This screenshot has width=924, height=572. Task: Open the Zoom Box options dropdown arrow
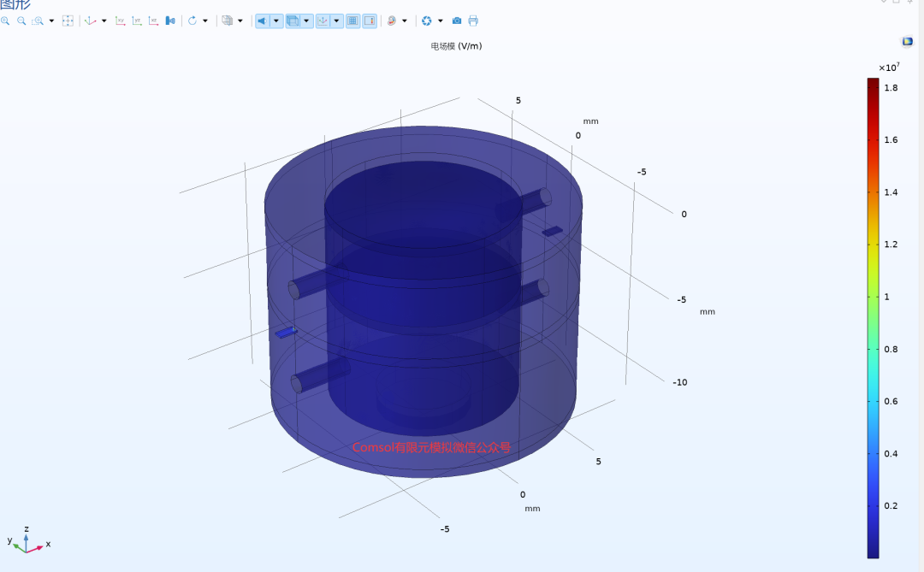[x=52, y=21]
